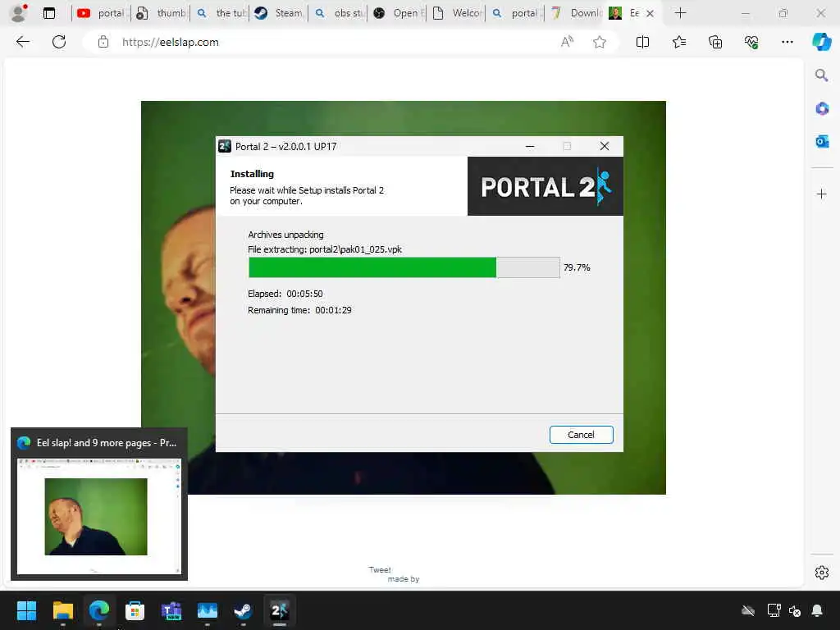Image resolution: width=840 pixels, height=630 pixels.
Task: Close the Eel slap tab
Action: [650, 13]
